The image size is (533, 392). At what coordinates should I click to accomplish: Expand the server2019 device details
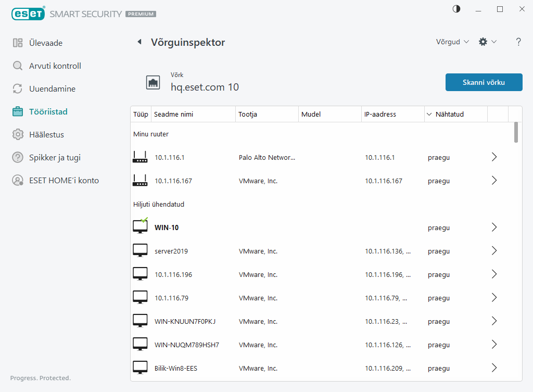(493, 250)
